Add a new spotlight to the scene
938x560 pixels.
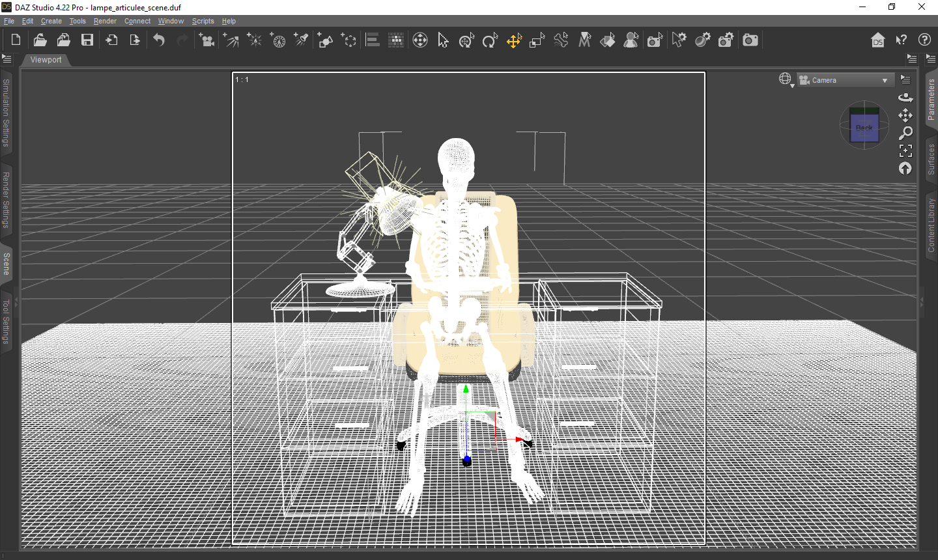(301, 40)
